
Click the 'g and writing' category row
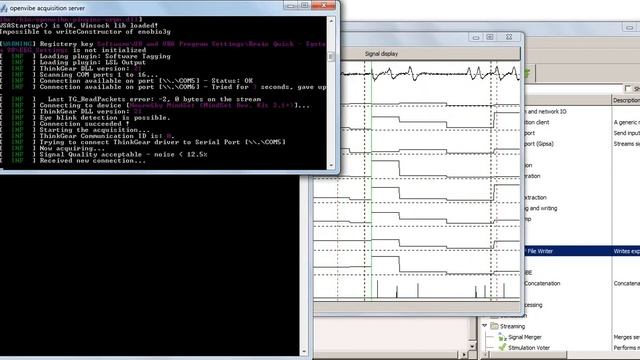[540, 208]
